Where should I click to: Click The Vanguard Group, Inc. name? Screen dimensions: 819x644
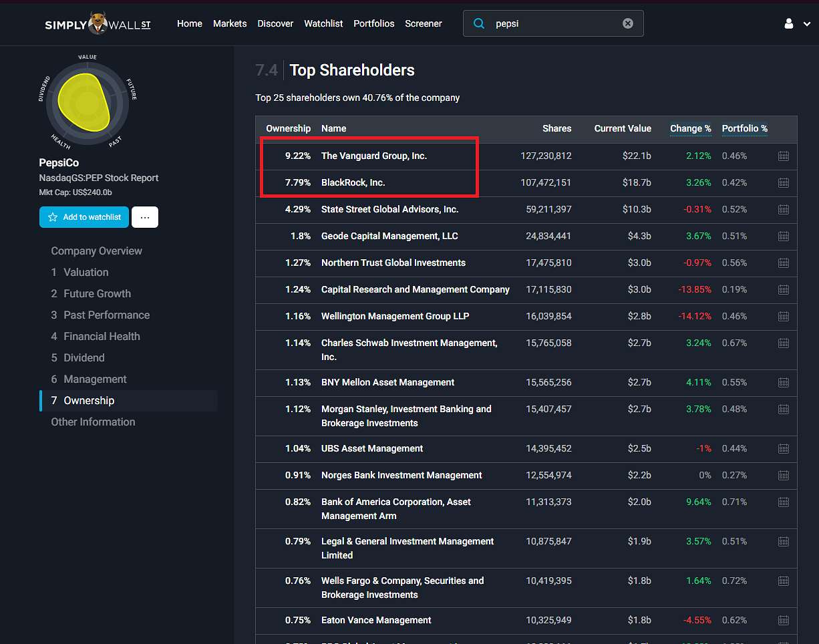pos(374,156)
